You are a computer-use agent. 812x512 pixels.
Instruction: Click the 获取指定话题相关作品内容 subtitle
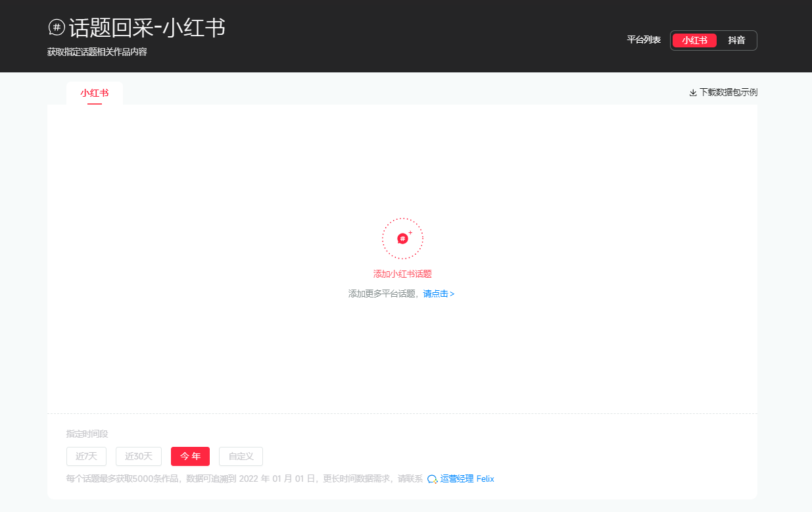[x=97, y=52]
